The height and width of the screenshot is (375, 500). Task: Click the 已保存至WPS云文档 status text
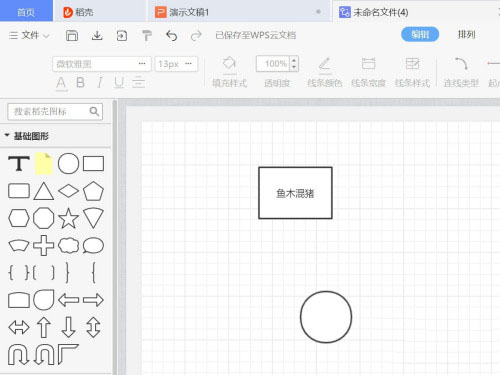click(256, 35)
